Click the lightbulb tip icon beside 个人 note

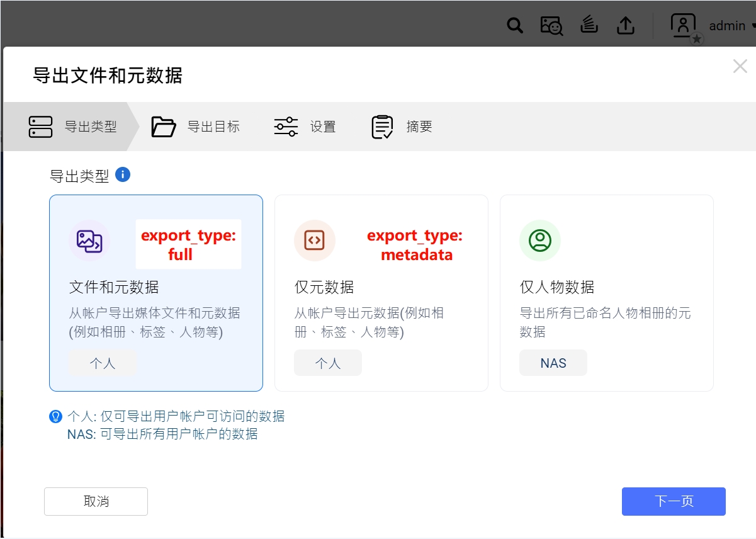(x=55, y=417)
